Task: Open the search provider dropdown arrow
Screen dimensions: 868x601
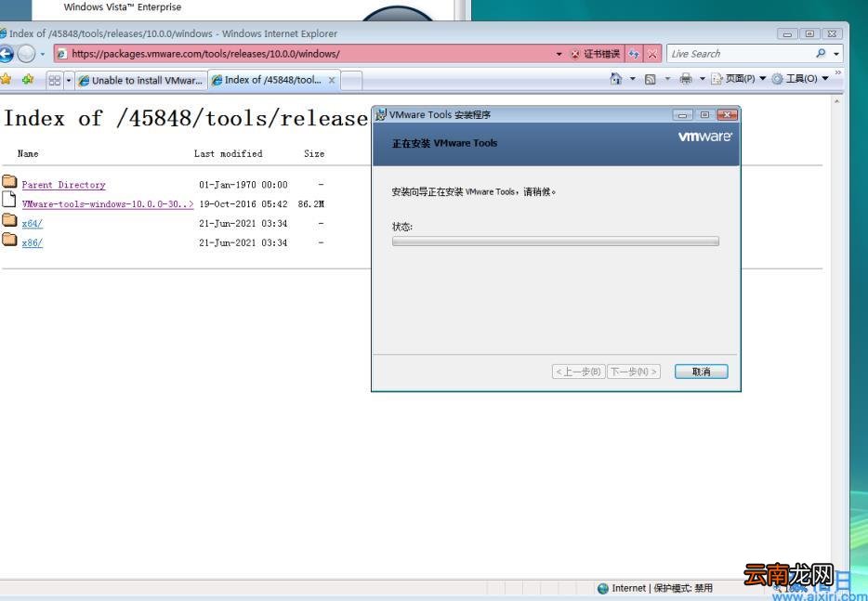Action: pos(836,54)
